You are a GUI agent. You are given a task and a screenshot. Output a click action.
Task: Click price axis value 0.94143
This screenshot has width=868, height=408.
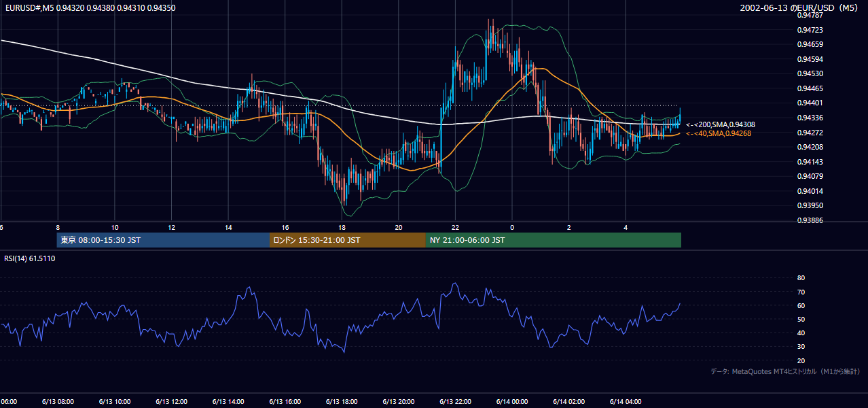(x=810, y=162)
